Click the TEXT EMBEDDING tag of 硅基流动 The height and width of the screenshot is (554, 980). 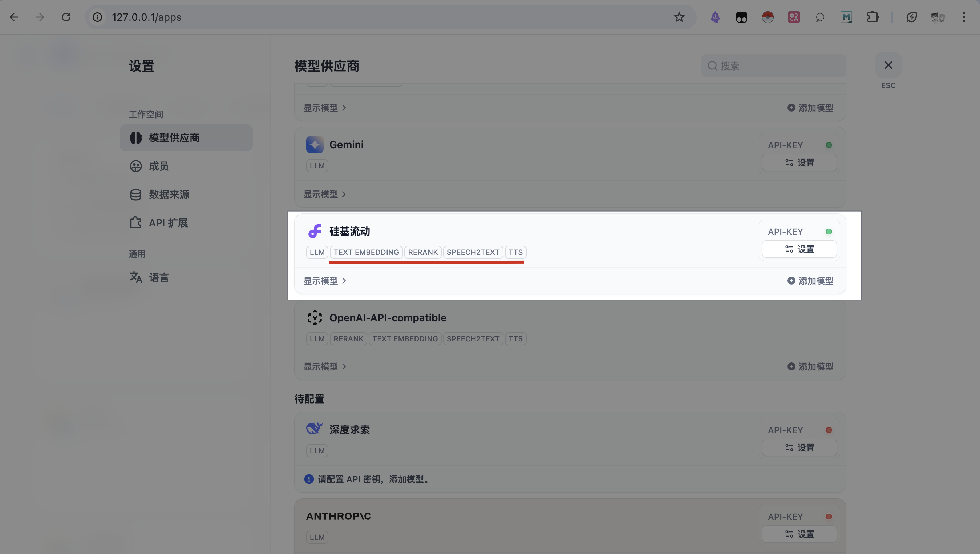click(x=366, y=252)
